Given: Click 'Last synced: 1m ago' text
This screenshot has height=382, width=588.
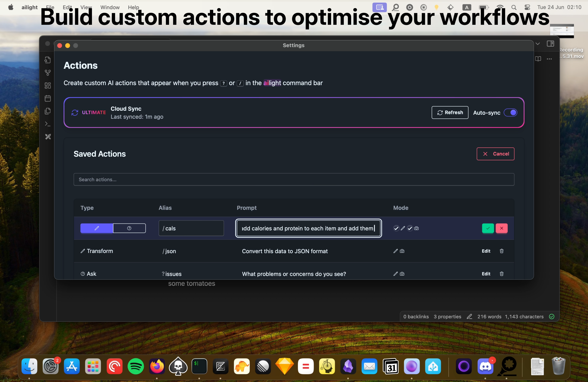Looking at the screenshot, I should [x=137, y=117].
